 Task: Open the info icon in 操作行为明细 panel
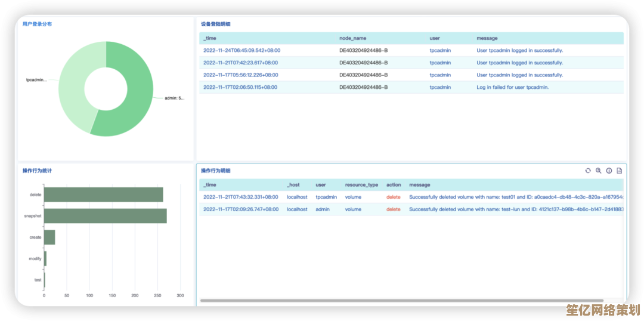(609, 171)
